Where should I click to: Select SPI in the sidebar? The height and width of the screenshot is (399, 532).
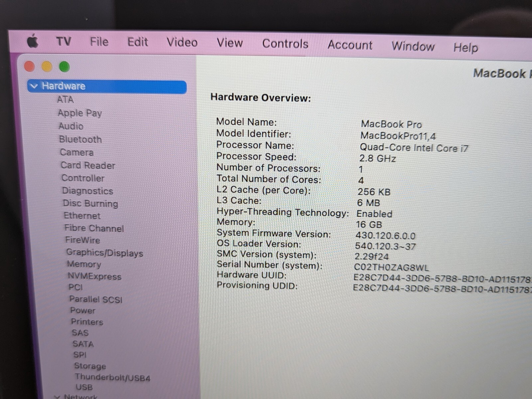[x=80, y=355]
